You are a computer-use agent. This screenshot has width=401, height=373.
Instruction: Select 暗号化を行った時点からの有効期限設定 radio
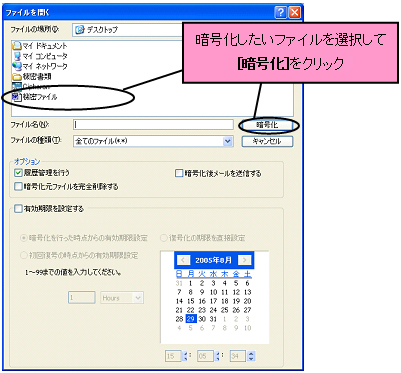(x=24, y=238)
